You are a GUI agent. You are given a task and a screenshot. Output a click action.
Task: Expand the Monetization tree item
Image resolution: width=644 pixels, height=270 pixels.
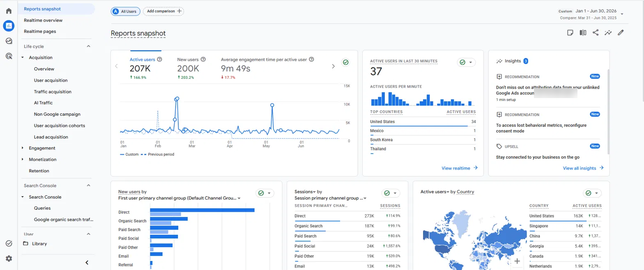tap(23, 159)
